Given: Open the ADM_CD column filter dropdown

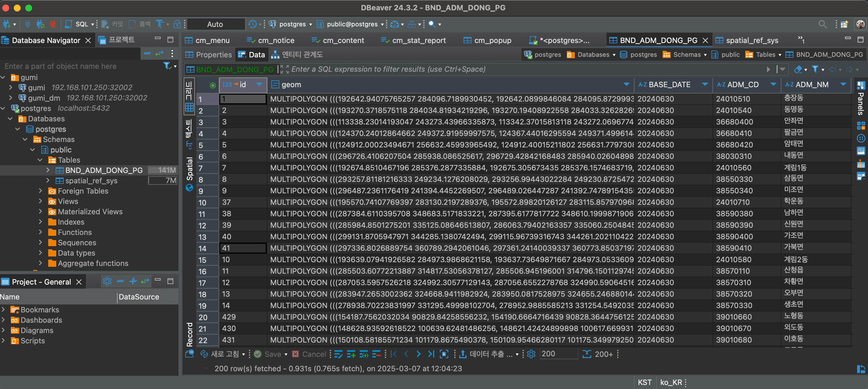Looking at the screenshot, I should point(773,84).
